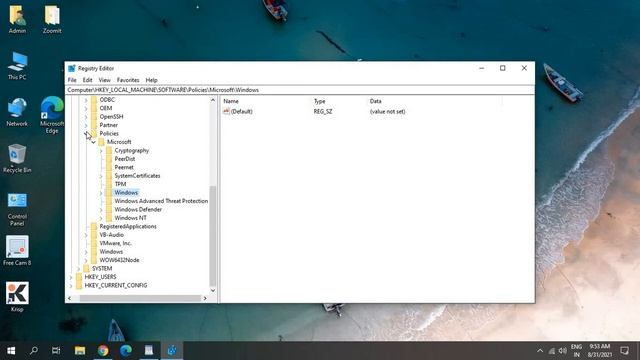Click the tree scroll down arrow

point(213,290)
